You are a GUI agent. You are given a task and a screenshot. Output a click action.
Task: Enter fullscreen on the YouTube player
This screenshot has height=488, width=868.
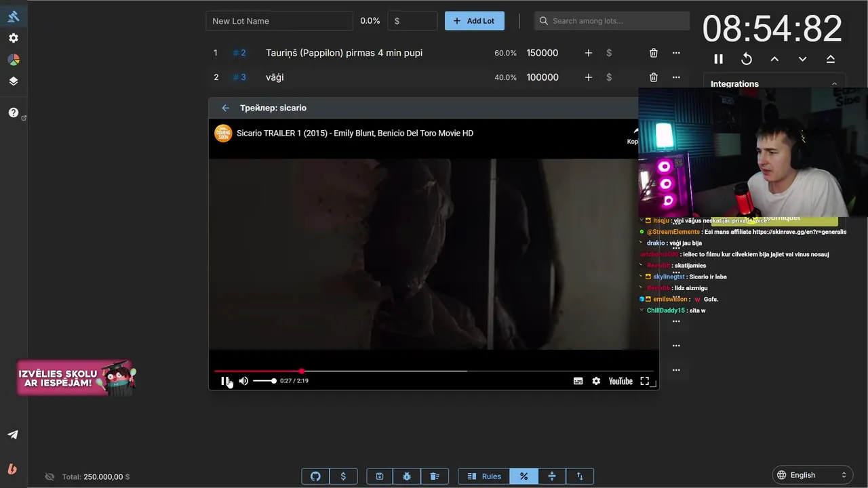point(645,381)
